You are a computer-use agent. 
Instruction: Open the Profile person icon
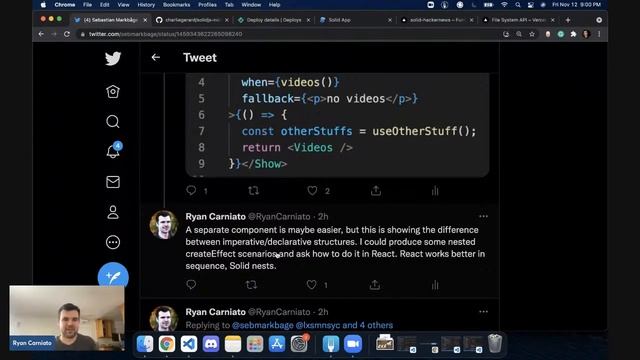click(x=113, y=212)
